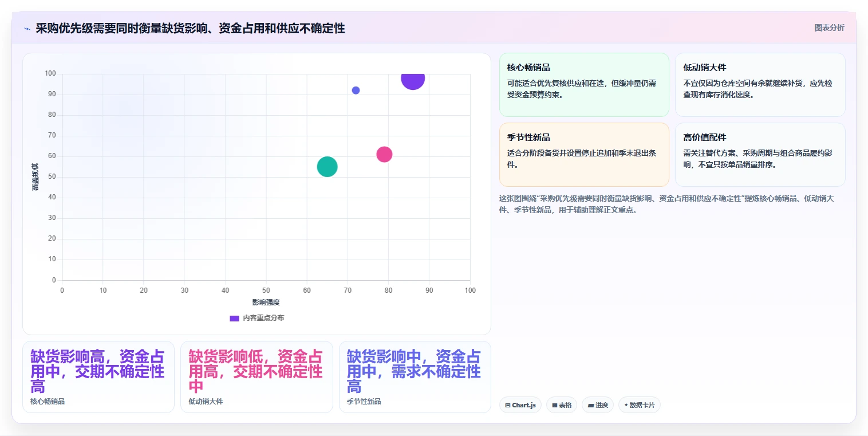Click the 进度 tag chip
This screenshot has height=436, width=868.
coord(597,405)
